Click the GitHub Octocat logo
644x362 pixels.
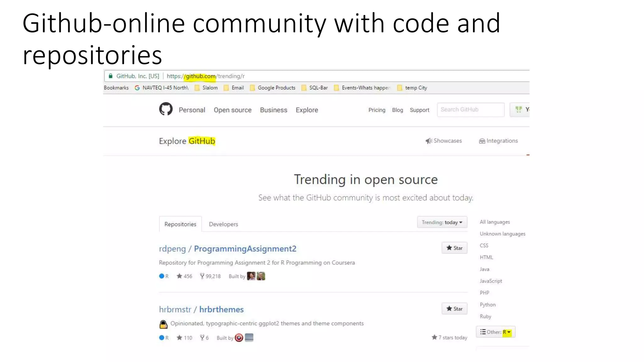coord(166,109)
